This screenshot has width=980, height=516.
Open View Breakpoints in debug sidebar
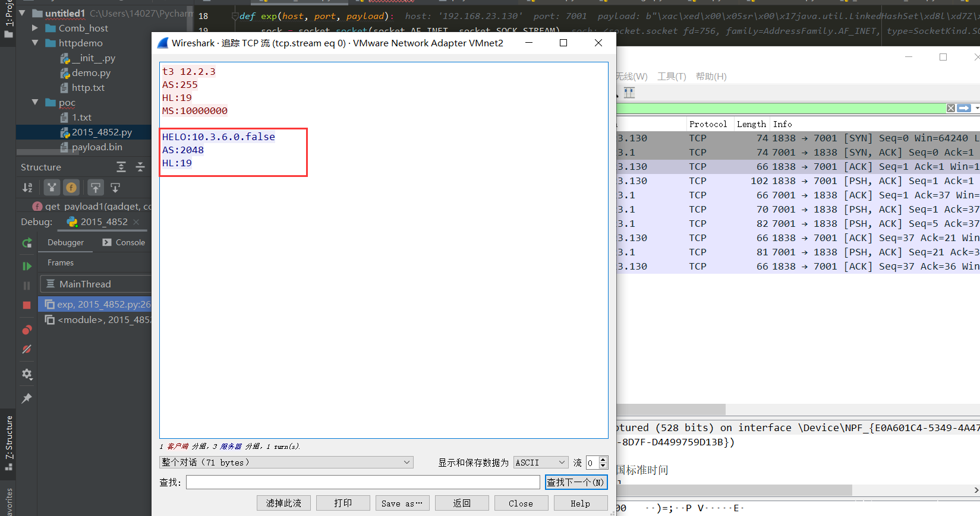point(27,330)
